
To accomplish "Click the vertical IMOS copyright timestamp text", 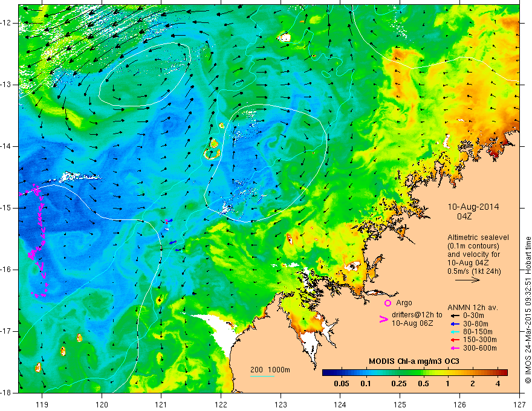I will 528,311.
